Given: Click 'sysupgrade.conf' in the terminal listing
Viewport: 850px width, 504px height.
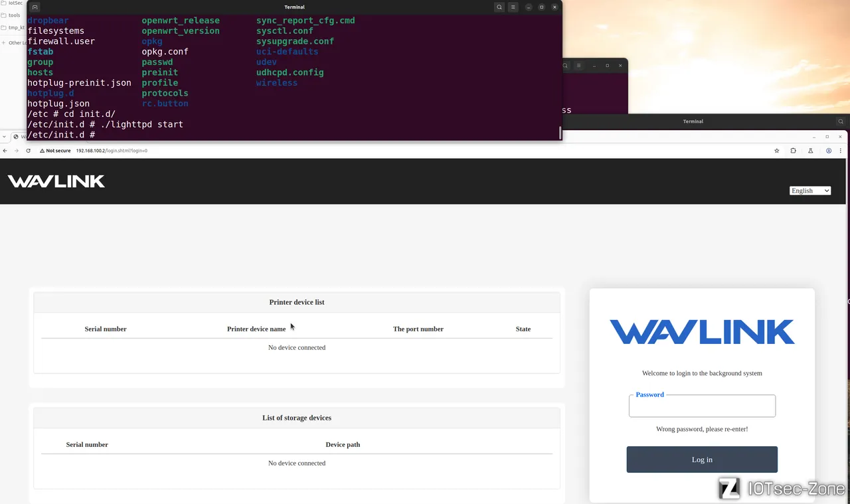Looking at the screenshot, I should [x=296, y=41].
